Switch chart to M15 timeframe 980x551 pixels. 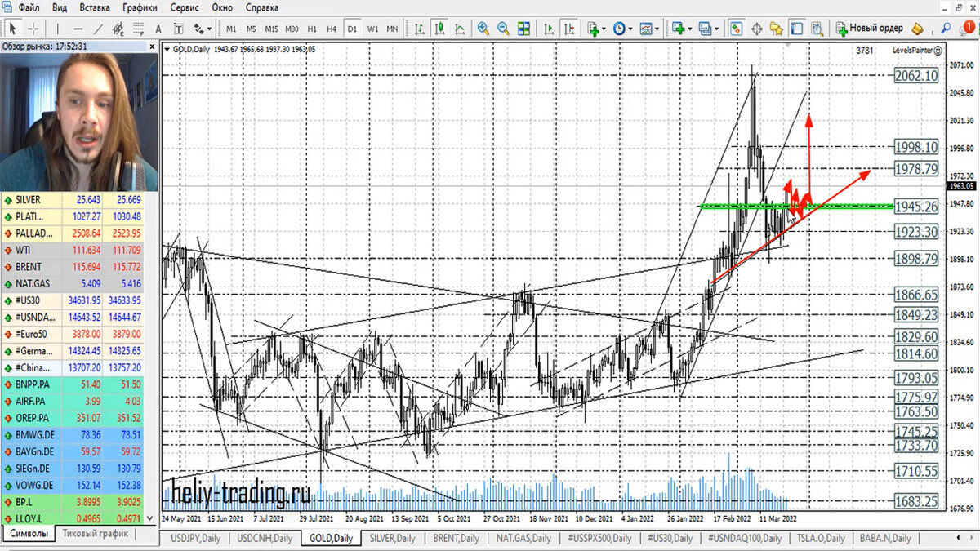click(271, 29)
